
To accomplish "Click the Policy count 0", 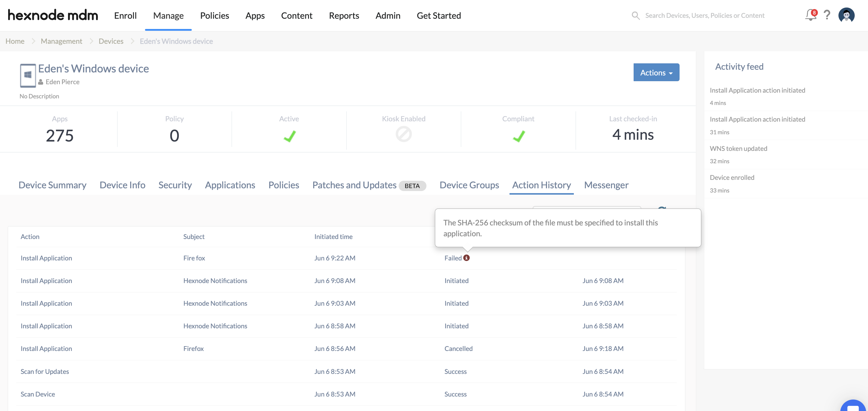I will [174, 136].
